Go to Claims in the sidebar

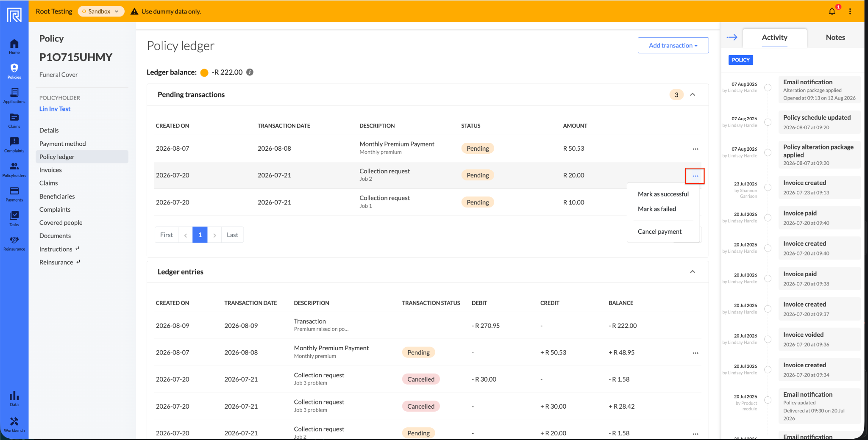click(x=14, y=120)
